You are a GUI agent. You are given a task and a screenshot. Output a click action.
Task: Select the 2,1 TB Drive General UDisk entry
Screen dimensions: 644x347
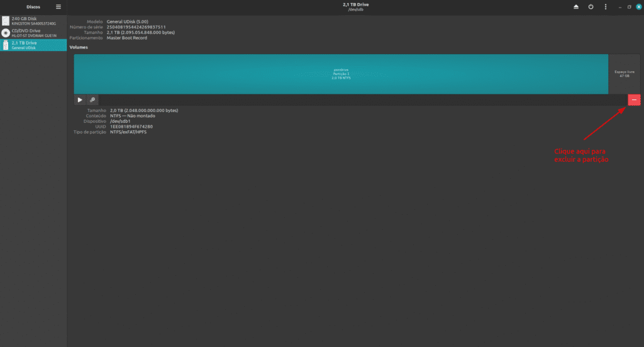tap(33, 45)
